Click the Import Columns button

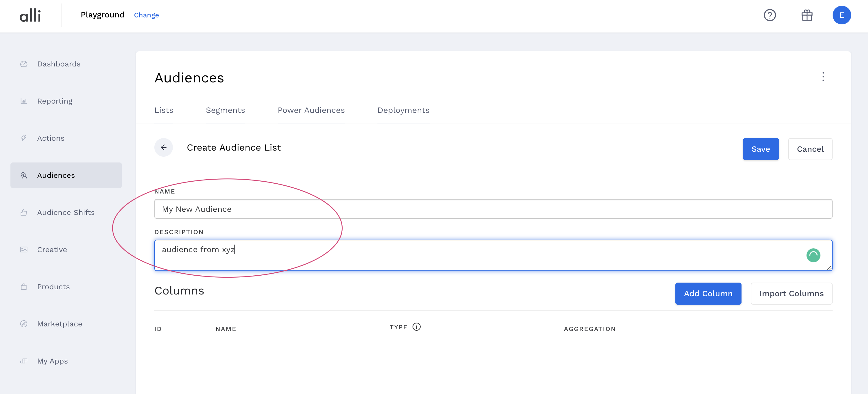tap(791, 294)
